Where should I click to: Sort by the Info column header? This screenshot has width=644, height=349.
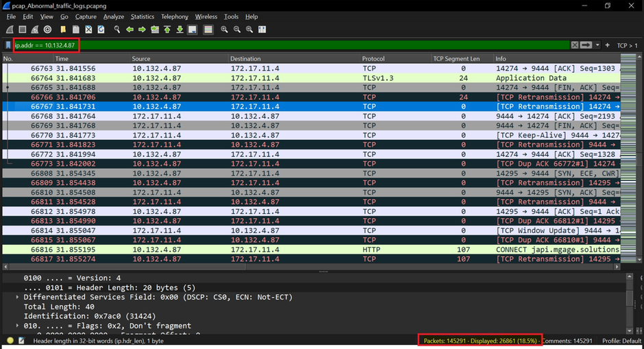click(557, 59)
